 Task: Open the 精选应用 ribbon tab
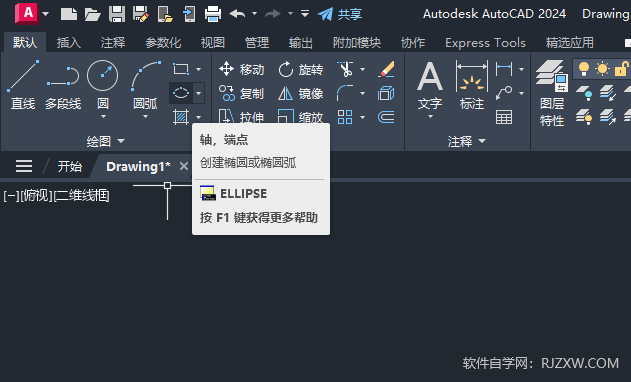[x=569, y=42]
